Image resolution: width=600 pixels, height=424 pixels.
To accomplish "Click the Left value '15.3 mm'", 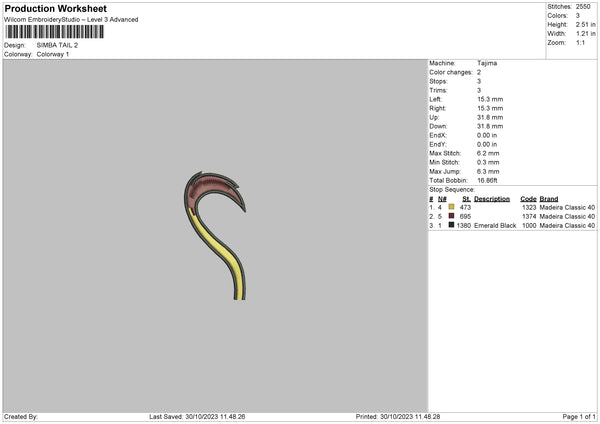I will [490, 99].
